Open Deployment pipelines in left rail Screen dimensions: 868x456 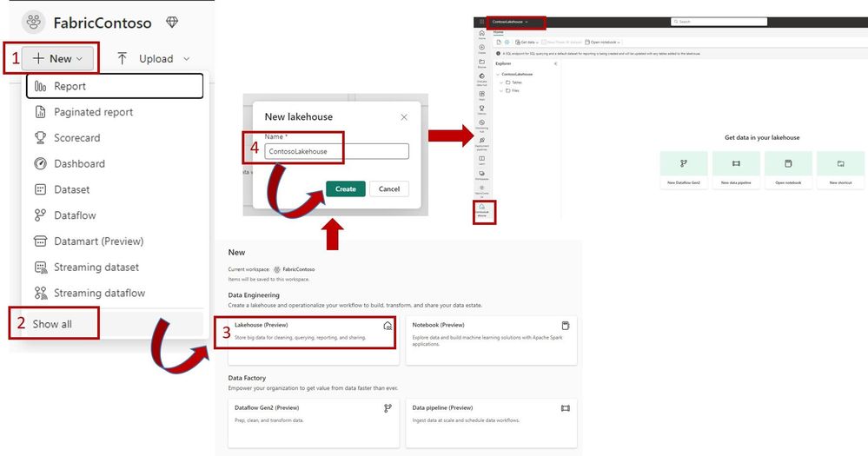pyautogui.click(x=481, y=143)
